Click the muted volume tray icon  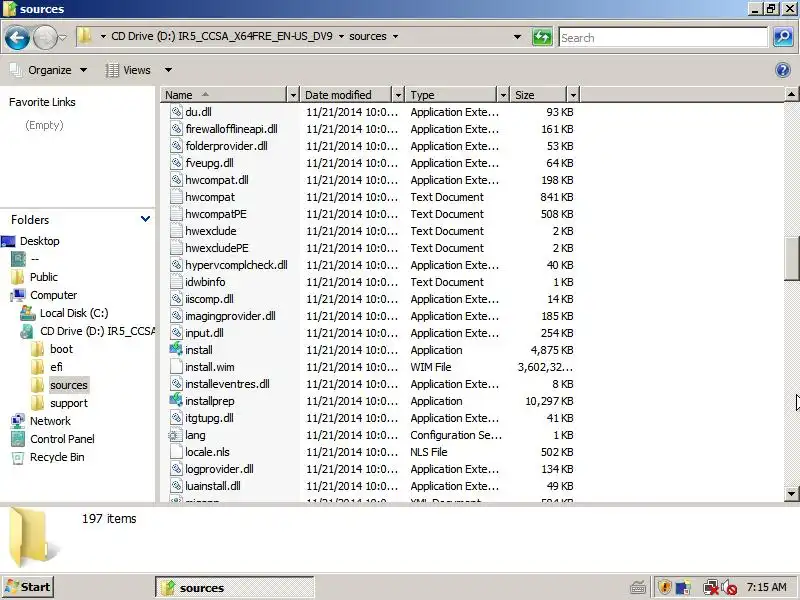tap(730, 587)
